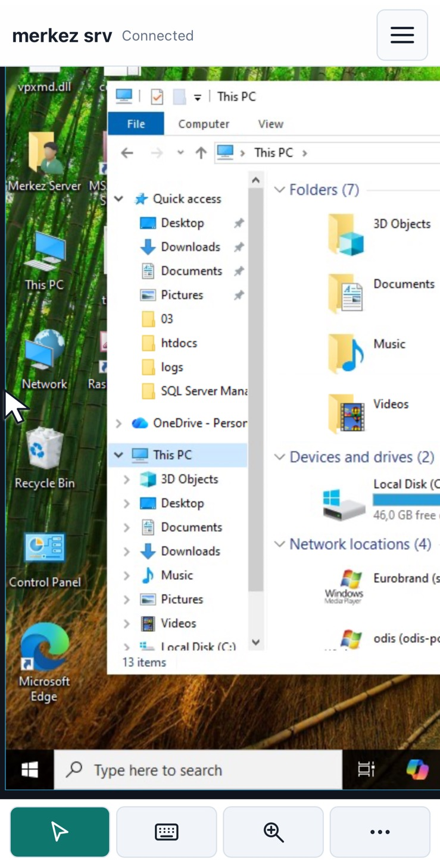Select Microsoft Edge desktop shortcut
The width and height of the screenshot is (440, 868).
tap(45, 663)
